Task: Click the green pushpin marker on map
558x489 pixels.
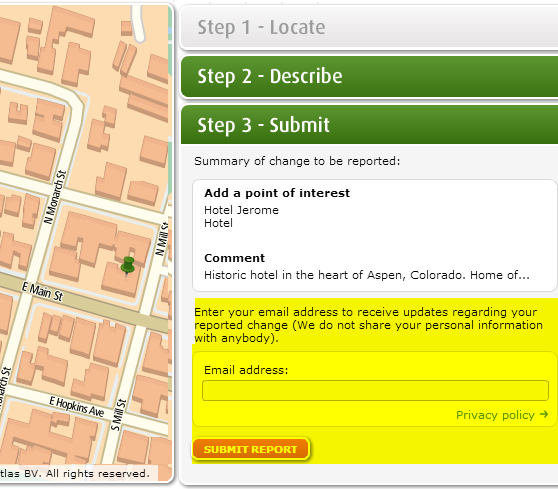Action: [128, 266]
